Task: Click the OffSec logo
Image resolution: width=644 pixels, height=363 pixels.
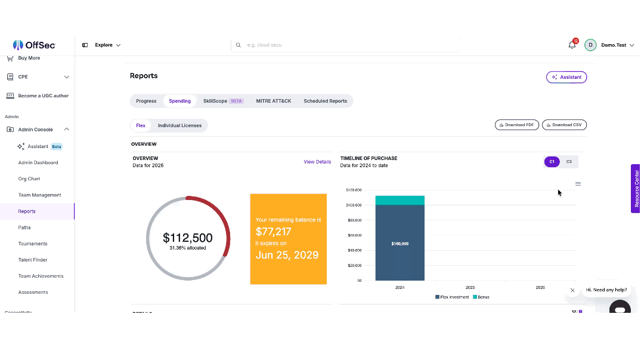Action: (x=34, y=45)
